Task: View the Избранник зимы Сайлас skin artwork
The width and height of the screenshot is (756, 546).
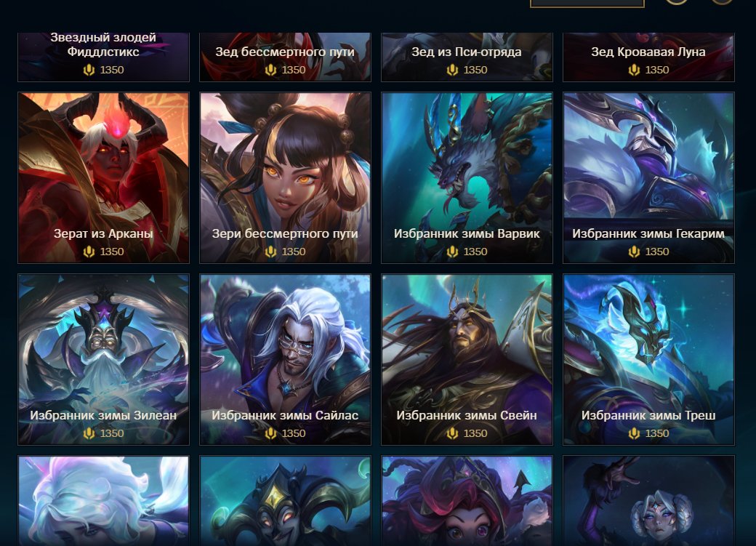Action: [x=286, y=359]
